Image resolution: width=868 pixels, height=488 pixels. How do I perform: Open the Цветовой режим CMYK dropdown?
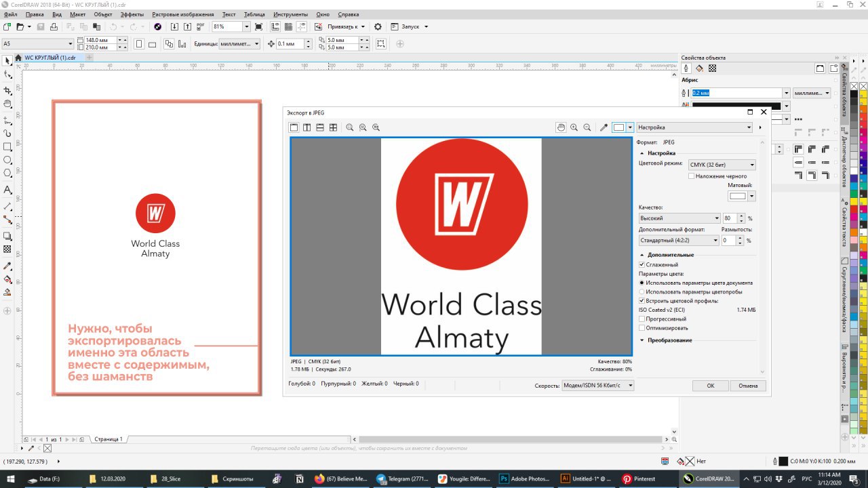pos(722,165)
